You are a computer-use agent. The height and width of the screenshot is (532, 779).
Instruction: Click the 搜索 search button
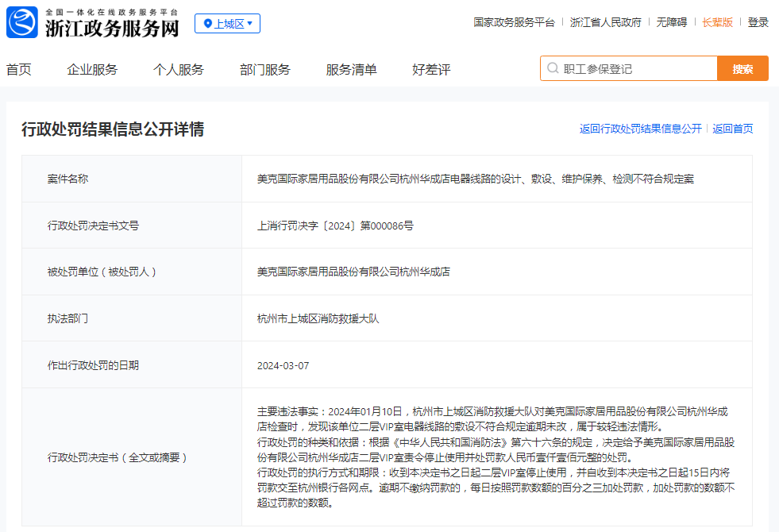point(742,68)
